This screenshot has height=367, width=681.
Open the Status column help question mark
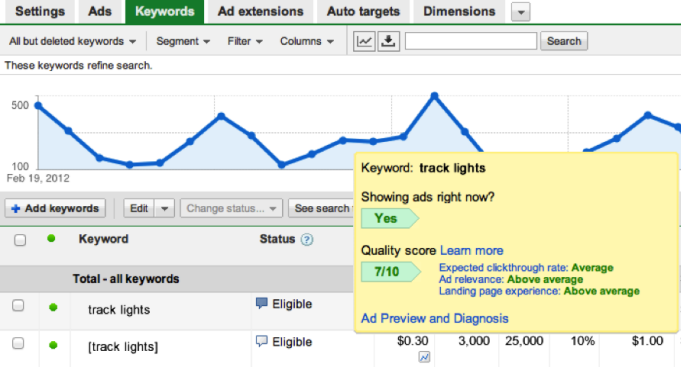coord(307,239)
